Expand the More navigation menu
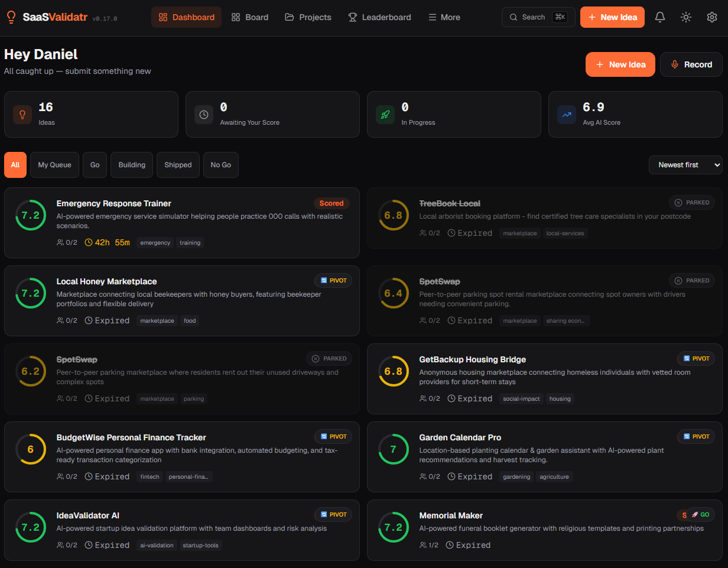This screenshot has height=568, width=728. pos(444,17)
